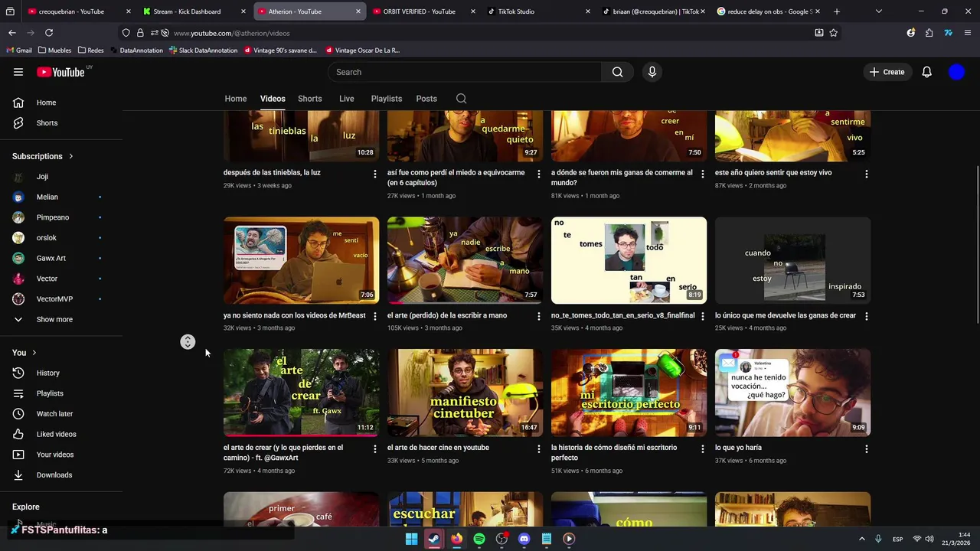
Task: Switch to channel Shorts tab
Action: 309,99
